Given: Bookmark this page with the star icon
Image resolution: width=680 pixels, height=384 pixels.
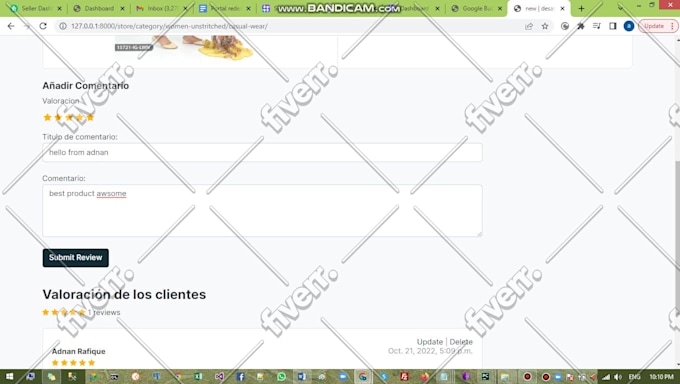Looking at the screenshot, I should (x=545, y=26).
